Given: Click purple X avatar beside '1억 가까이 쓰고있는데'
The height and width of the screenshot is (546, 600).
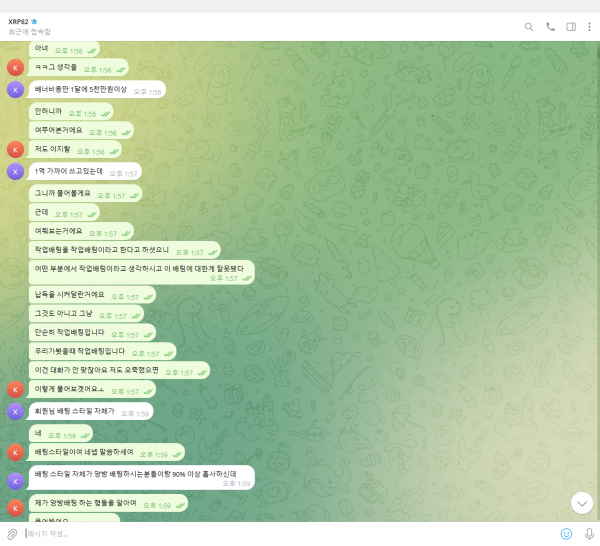Looking at the screenshot, I should point(14,171).
